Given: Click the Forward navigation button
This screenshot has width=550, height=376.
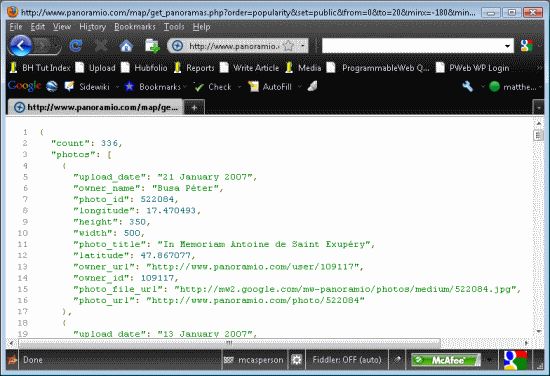Looking at the screenshot, I should 42,46.
